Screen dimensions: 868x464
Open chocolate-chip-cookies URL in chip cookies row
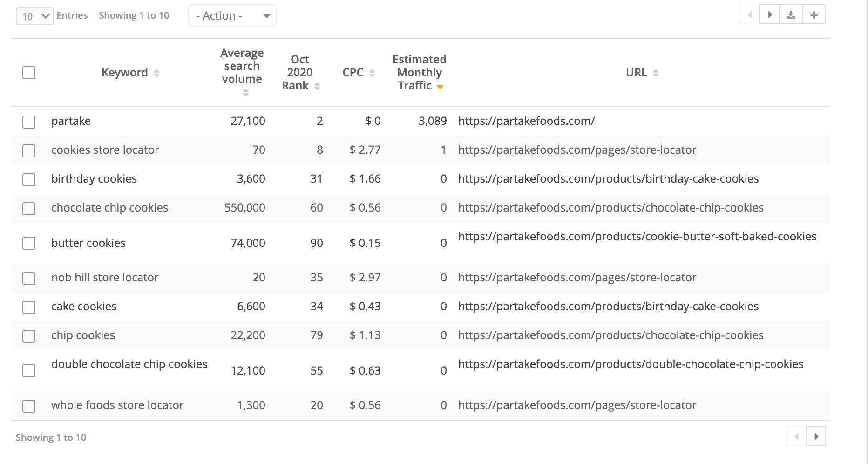611,335
